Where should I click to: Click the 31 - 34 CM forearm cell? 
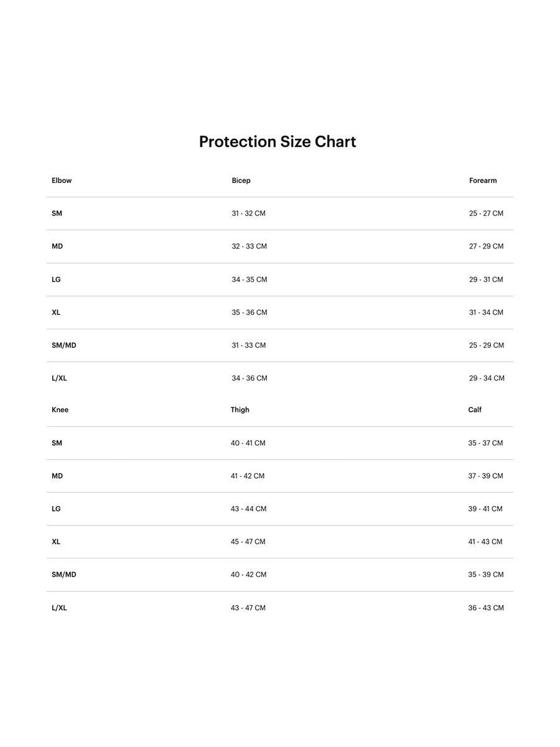coord(486,312)
